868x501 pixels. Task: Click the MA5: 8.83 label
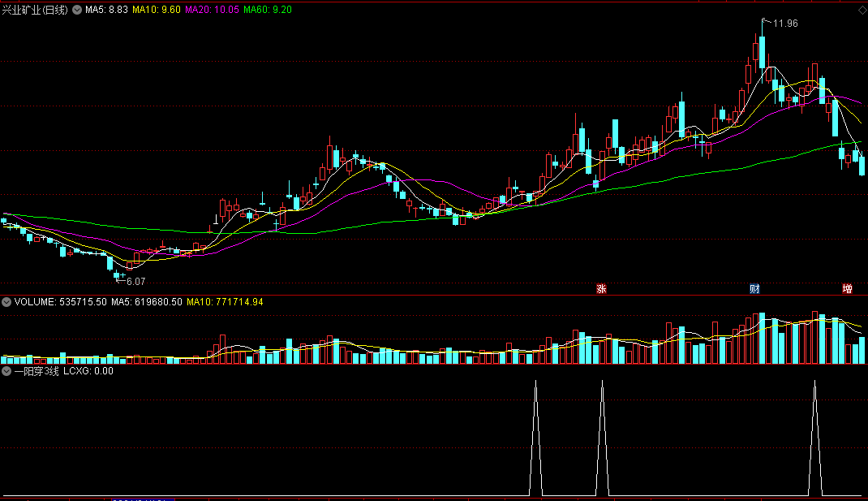pos(106,10)
